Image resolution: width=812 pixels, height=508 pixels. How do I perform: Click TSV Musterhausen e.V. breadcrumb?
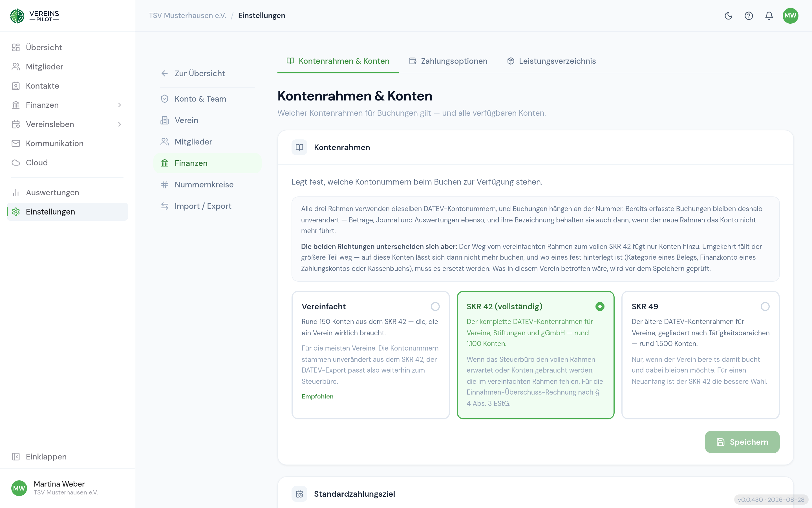[187, 16]
